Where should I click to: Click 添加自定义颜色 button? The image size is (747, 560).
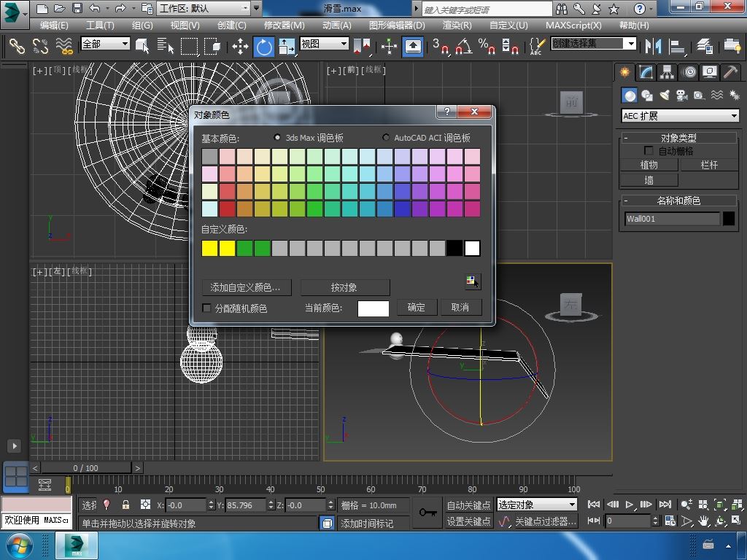point(245,287)
